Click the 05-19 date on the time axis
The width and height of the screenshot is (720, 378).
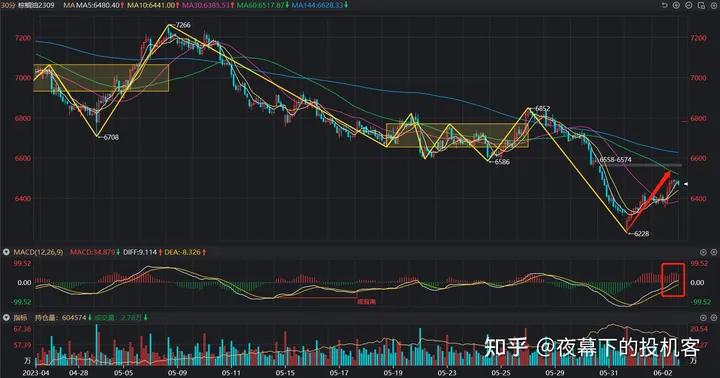(x=393, y=373)
